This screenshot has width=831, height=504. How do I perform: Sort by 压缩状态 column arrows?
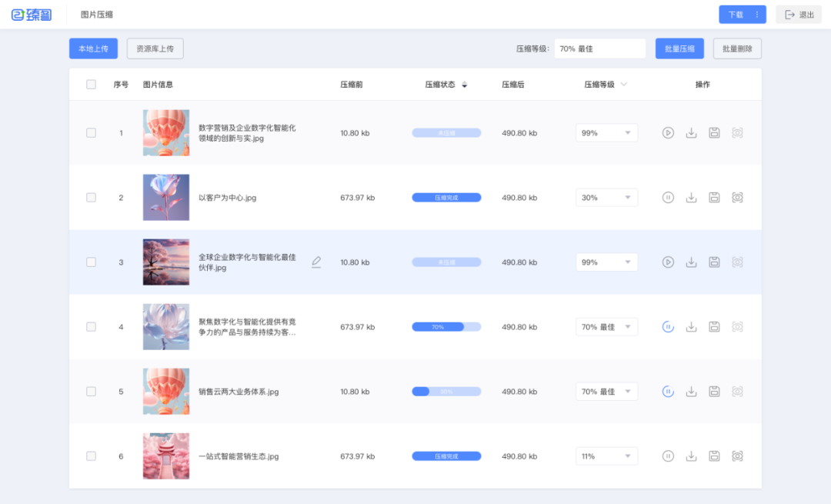click(464, 85)
